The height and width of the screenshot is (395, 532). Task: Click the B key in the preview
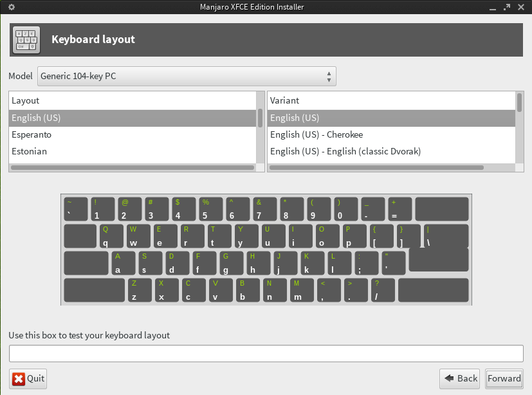[248, 290]
